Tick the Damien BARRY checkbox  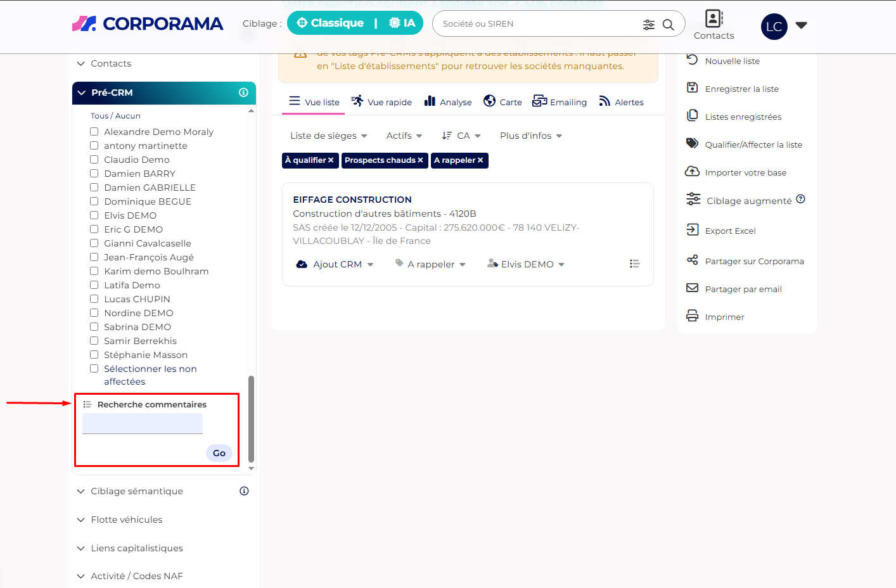pos(94,174)
